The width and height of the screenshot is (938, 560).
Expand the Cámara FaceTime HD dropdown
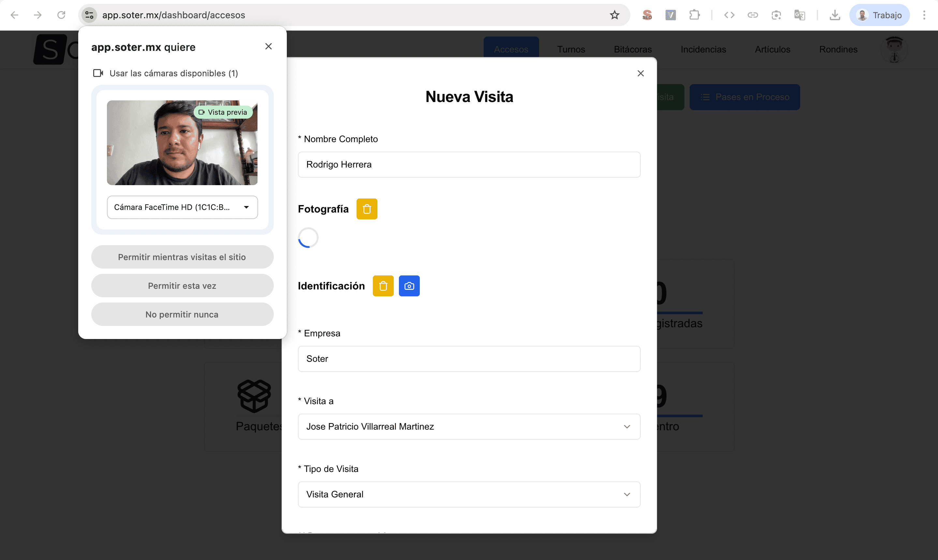pyautogui.click(x=182, y=207)
